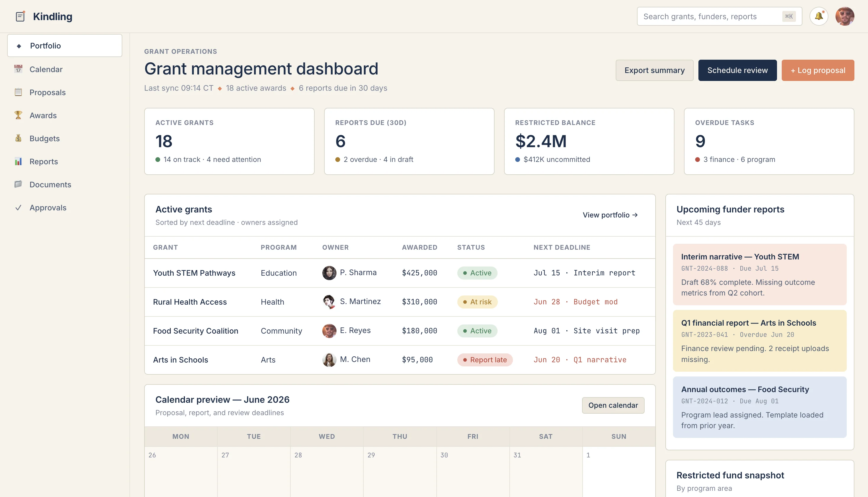868x497 pixels.
Task: Open the Overdue Tasks card
Action: click(x=769, y=141)
